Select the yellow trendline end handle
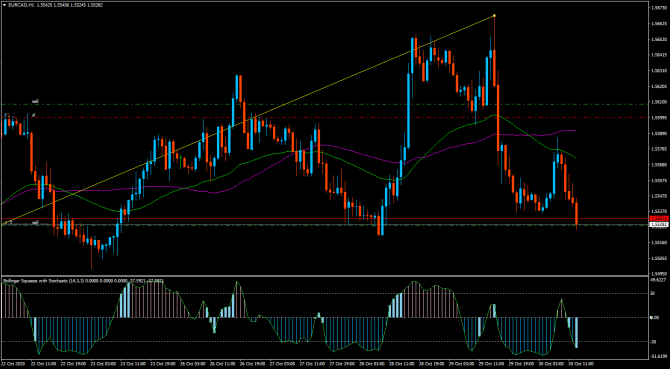The image size is (670, 369). click(494, 16)
